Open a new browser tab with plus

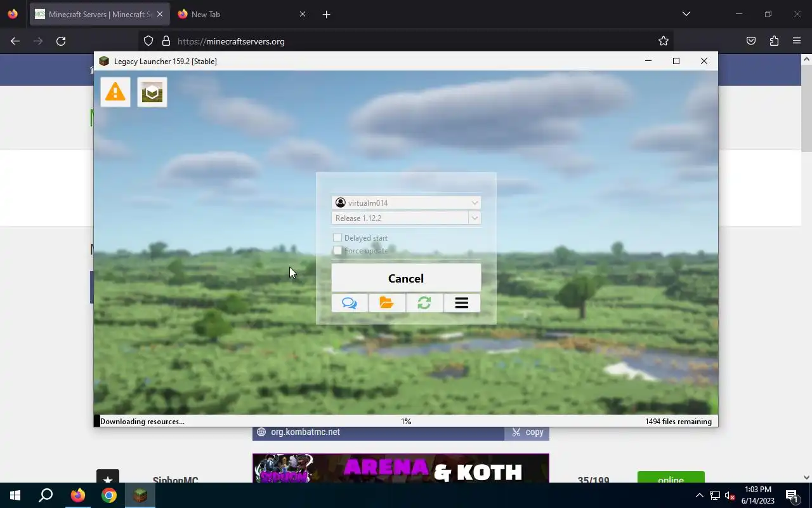pos(326,14)
